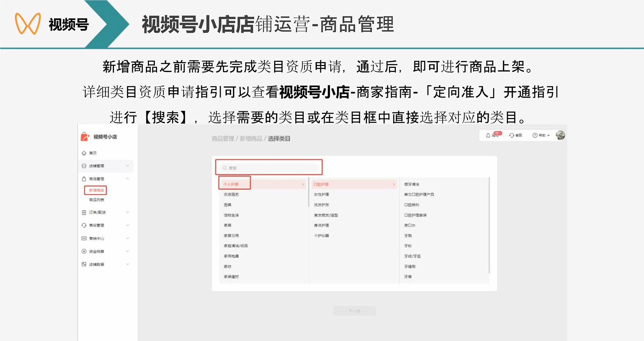The image size is (644, 341).
Task: Click the yen coin icon beside 资金结算
Action: [84, 251]
